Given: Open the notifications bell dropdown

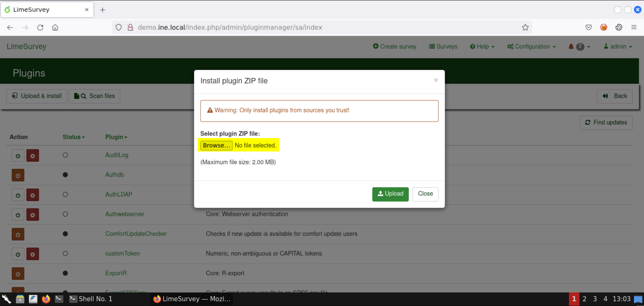Looking at the screenshot, I should (579, 47).
